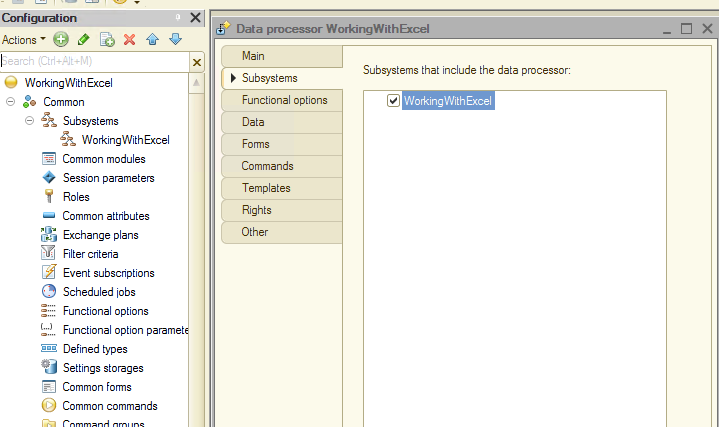719x427 pixels.
Task: Open the Data tab
Action: tap(282, 122)
